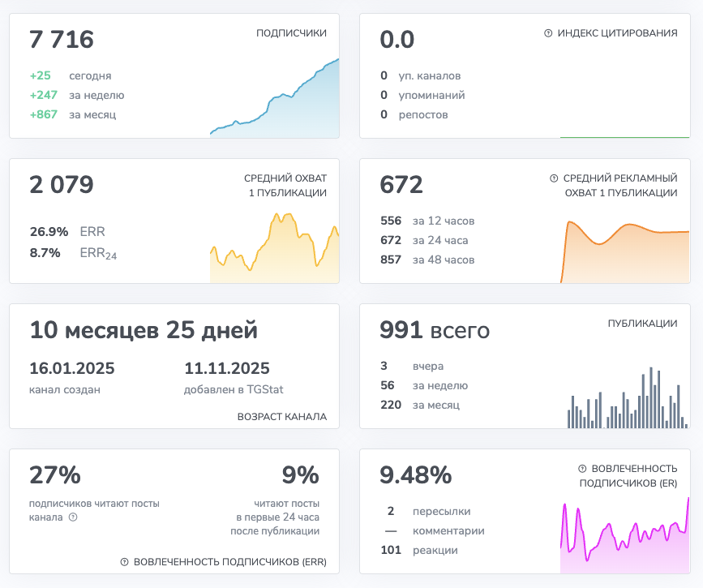Click the info icon after the word 'канала'
703x588 pixels.
73,517
